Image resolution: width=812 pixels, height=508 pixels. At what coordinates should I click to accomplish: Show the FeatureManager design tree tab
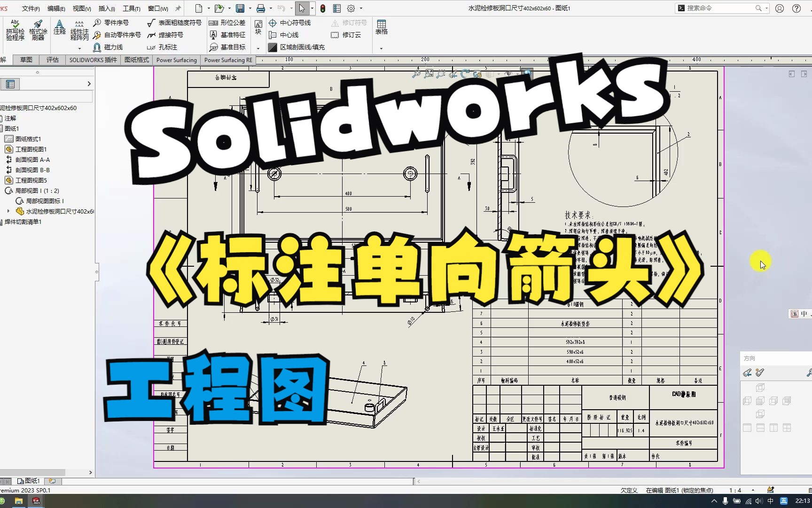pyautogui.click(x=10, y=84)
